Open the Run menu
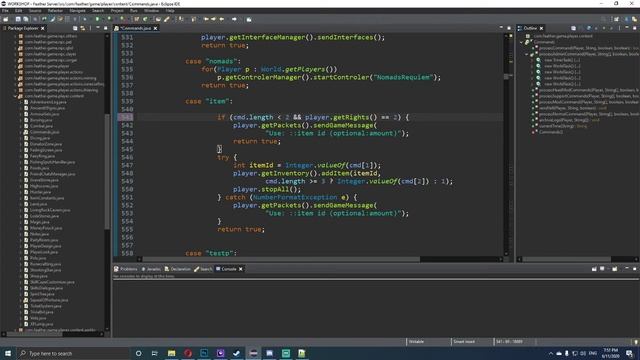640x360 pixels. 133,11
